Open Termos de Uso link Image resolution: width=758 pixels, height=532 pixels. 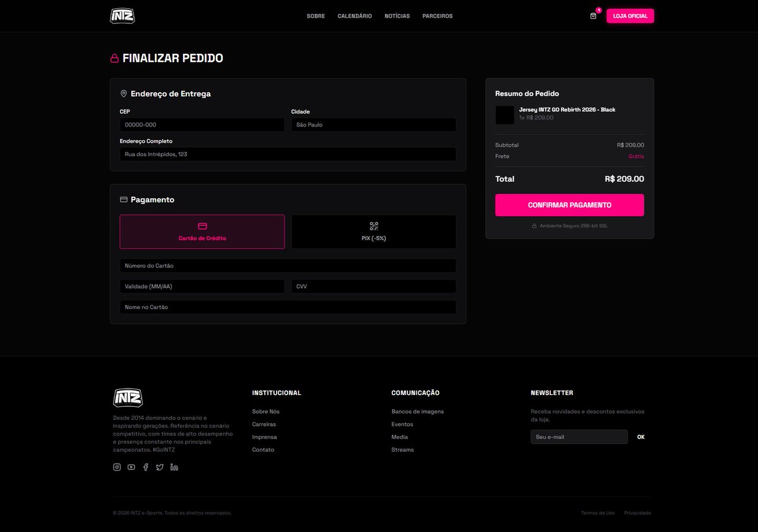[x=598, y=513]
